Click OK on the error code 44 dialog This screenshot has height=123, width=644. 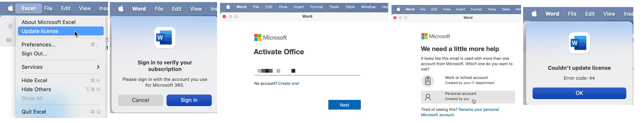click(579, 93)
